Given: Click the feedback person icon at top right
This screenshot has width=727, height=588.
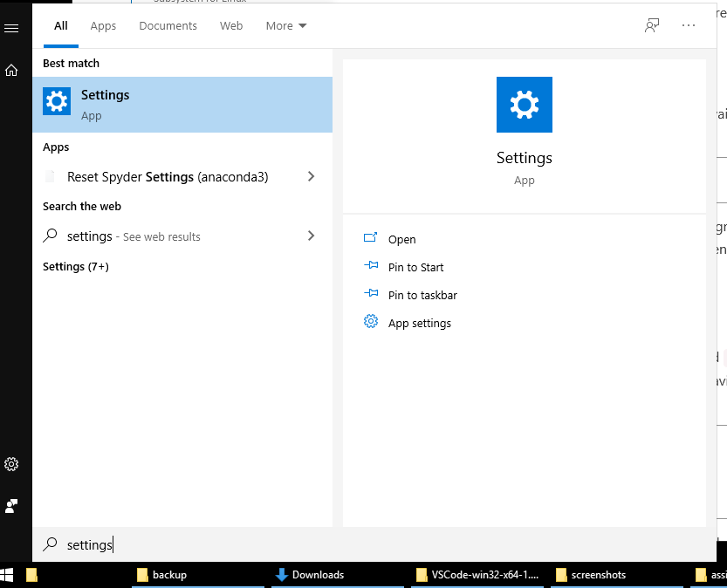Looking at the screenshot, I should point(651,25).
